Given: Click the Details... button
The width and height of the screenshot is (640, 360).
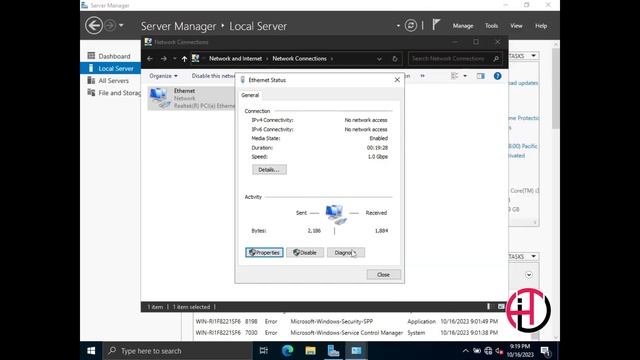Looking at the screenshot, I should click(269, 170).
